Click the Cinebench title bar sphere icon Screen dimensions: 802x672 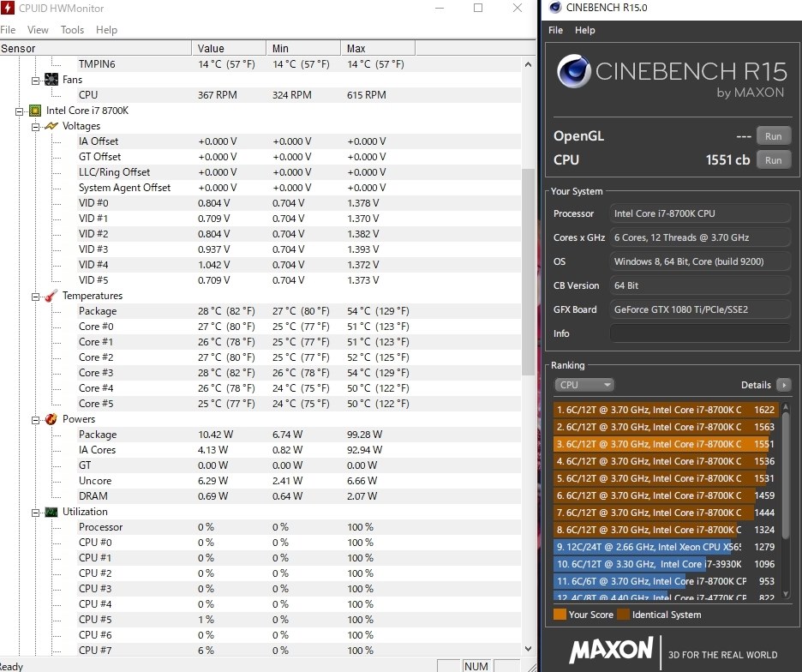point(555,8)
